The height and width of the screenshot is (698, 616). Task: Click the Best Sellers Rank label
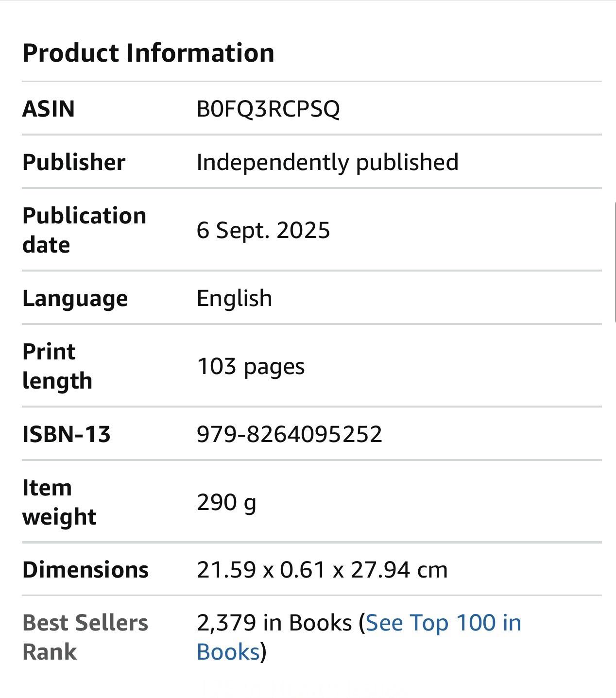click(85, 637)
